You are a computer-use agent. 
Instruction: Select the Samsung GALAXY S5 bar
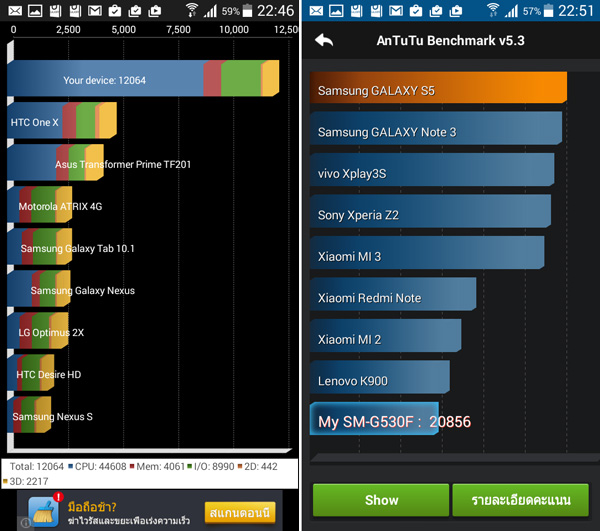(438, 88)
